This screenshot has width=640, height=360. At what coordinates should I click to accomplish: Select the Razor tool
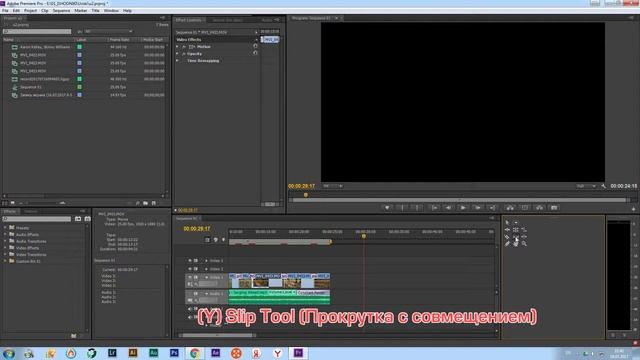[507, 237]
